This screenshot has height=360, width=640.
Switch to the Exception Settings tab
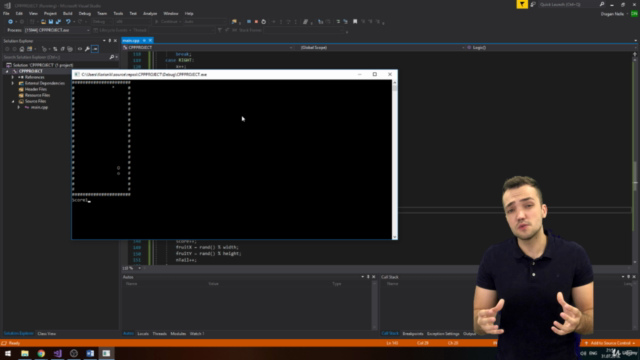443,334
